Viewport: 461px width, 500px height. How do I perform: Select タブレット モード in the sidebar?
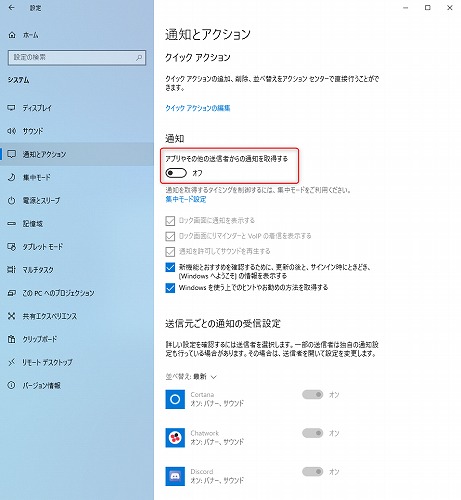tap(77, 247)
